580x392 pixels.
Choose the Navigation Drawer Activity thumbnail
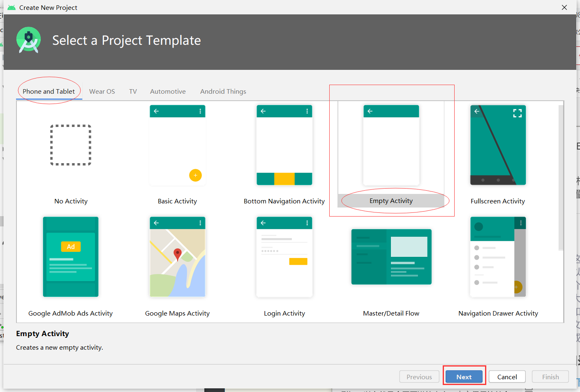point(498,257)
